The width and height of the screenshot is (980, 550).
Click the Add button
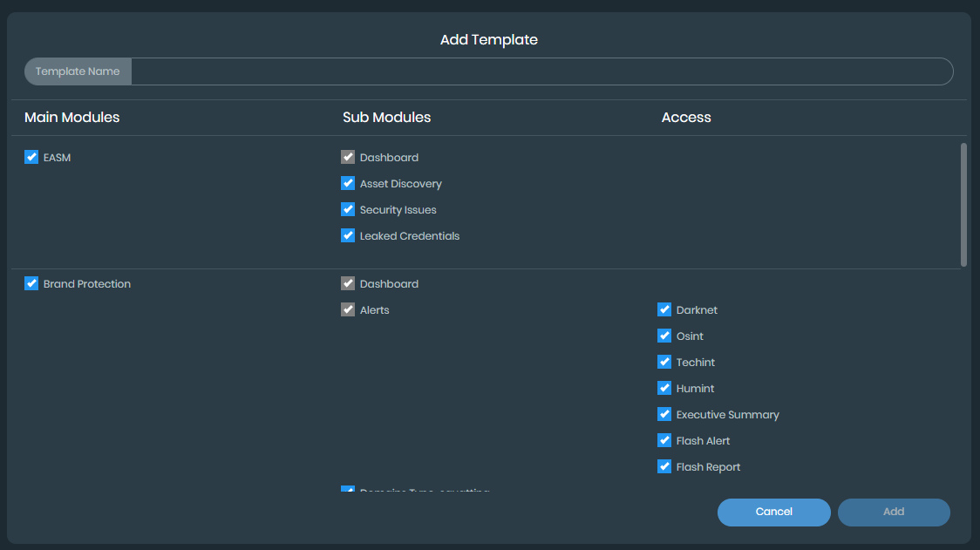(894, 513)
